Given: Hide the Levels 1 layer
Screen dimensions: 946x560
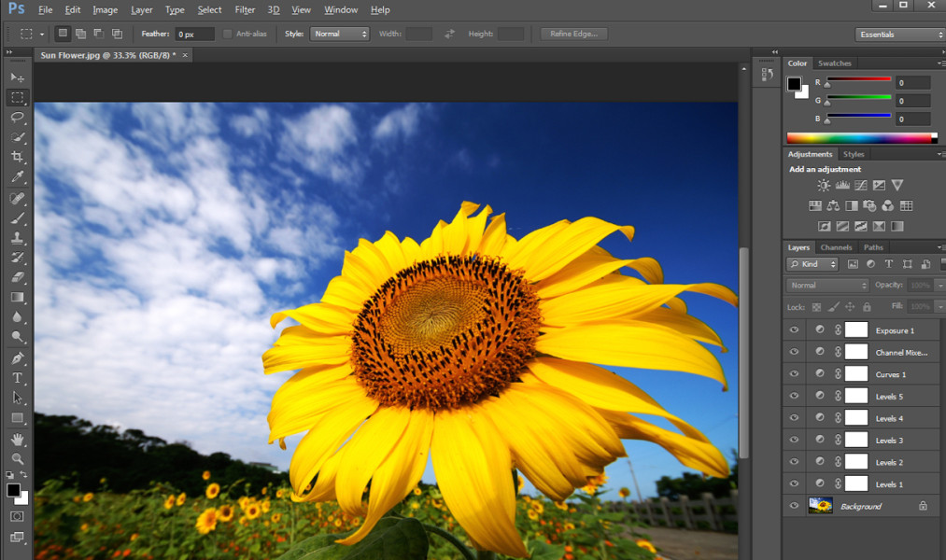Looking at the screenshot, I should (794, 483).
